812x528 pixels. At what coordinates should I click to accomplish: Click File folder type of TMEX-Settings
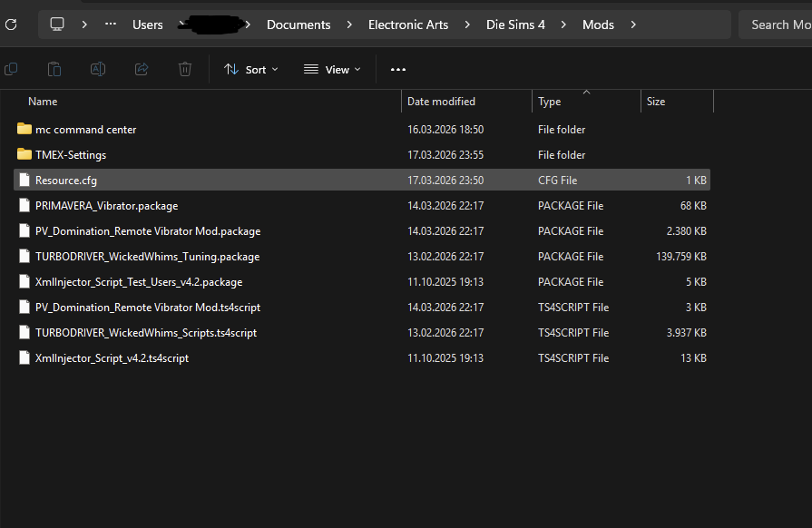(x=562, y=155)
